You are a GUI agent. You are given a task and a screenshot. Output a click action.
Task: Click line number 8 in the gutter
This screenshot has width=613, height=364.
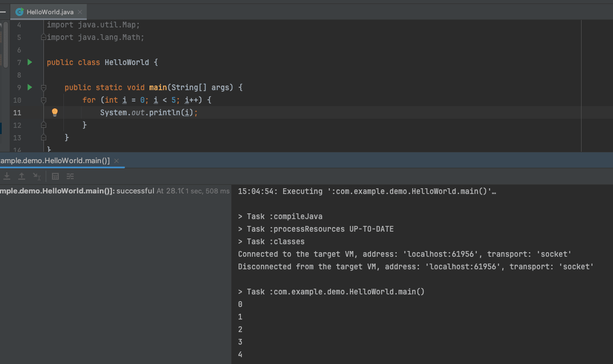tap(19, 75)
